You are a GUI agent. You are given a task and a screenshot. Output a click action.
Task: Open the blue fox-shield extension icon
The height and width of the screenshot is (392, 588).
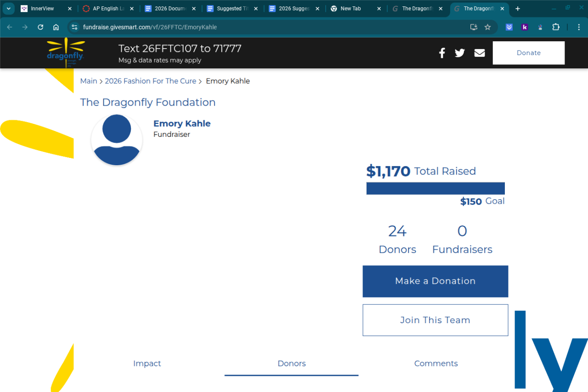tap(509, 27)
